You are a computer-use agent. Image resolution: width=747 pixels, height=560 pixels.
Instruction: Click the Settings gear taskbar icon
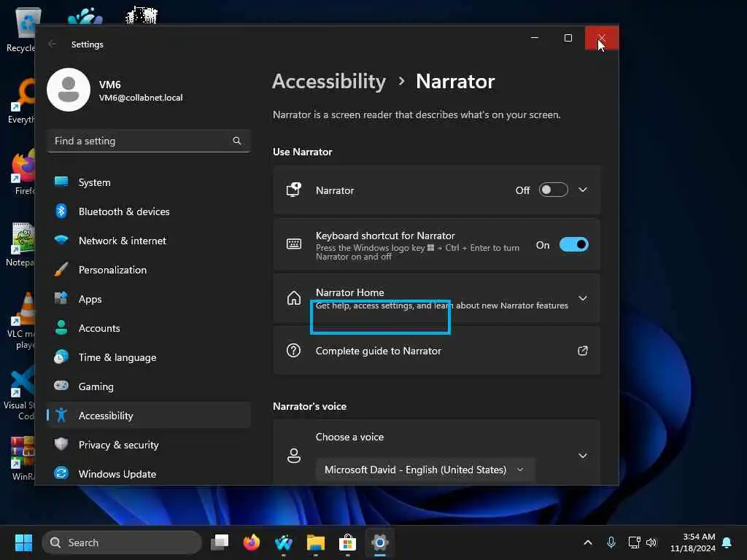click(x=379, y=542)
